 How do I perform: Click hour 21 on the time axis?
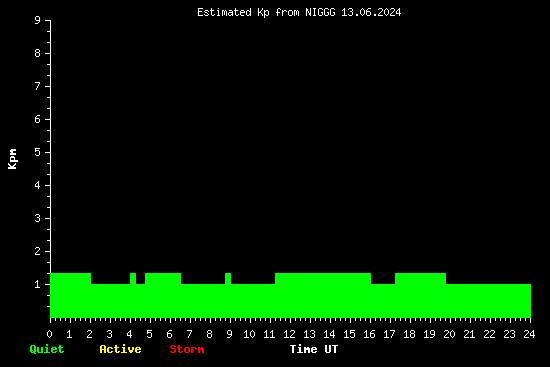469,334
